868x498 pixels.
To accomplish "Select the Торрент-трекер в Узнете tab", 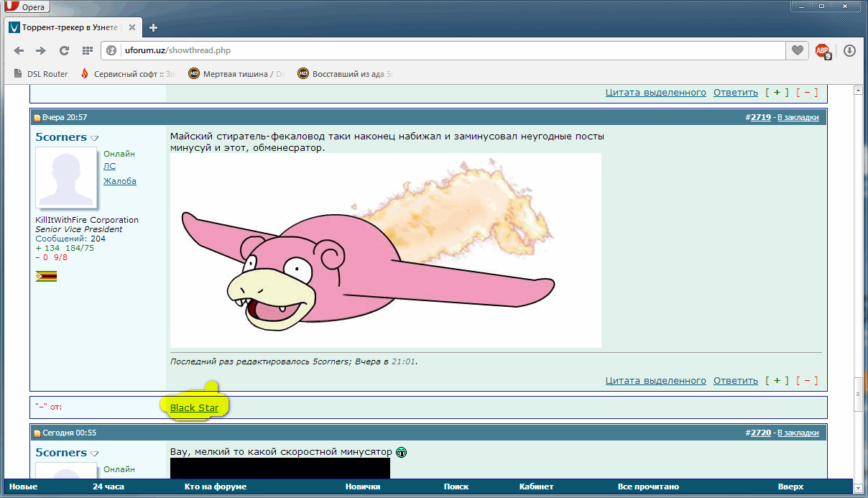I will point(73,27).
